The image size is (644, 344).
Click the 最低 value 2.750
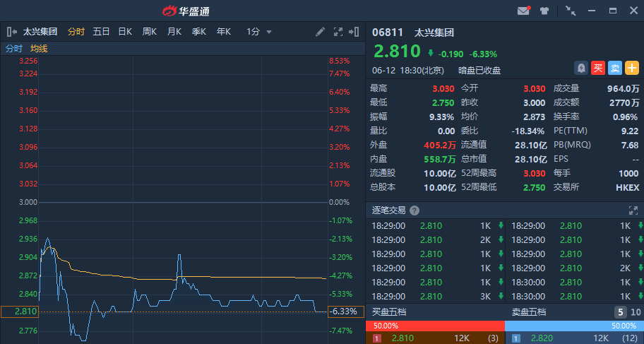coord(443,102)
